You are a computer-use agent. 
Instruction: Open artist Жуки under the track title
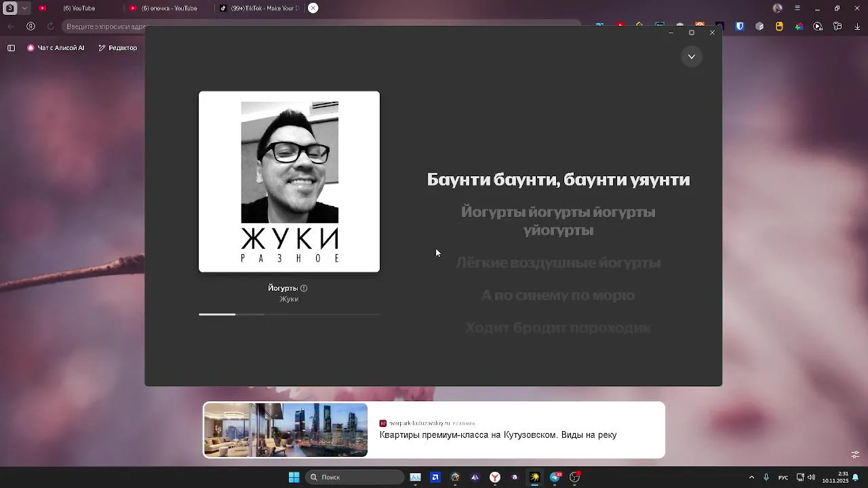(x=289, y=299)
